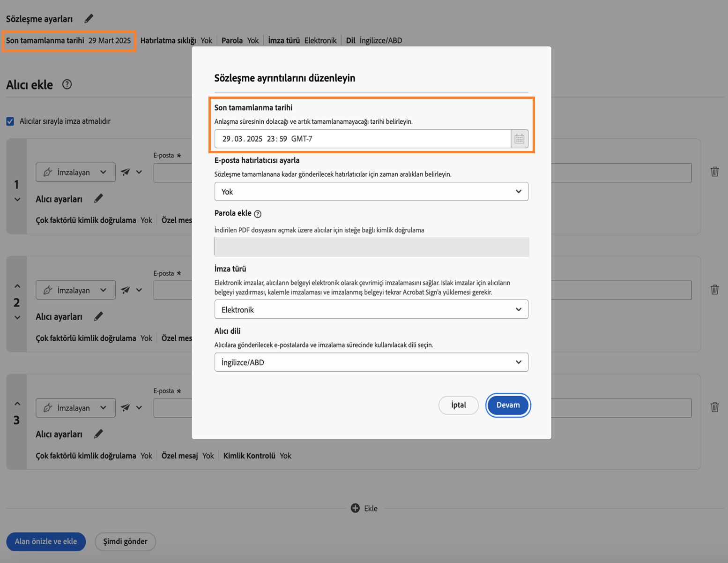Screen dimensions: 728x563
Task: Open the İmzalayan role dropdown for recipient 2
Action: 75,290
